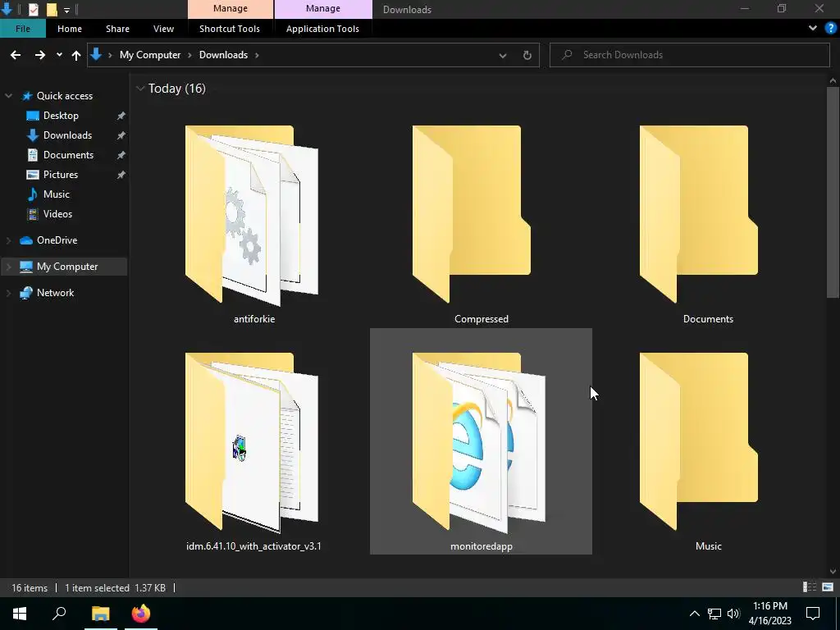This screenshot has height=630, width=840.
Task: Select the antiforkie folder thumbnail
Action: pos(252,215)
